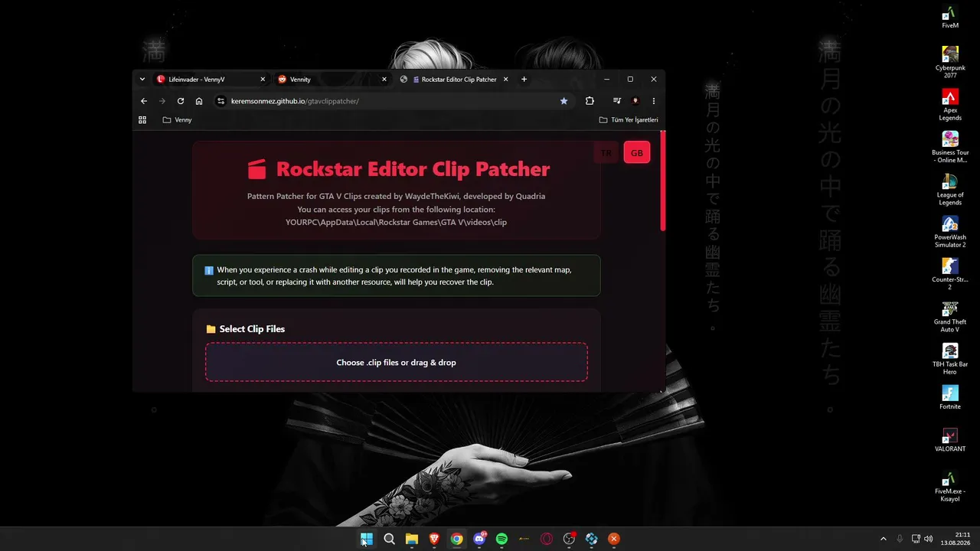Open Opera GX from the taskbar
Screen dimensions: 980x551
[547, 539]
